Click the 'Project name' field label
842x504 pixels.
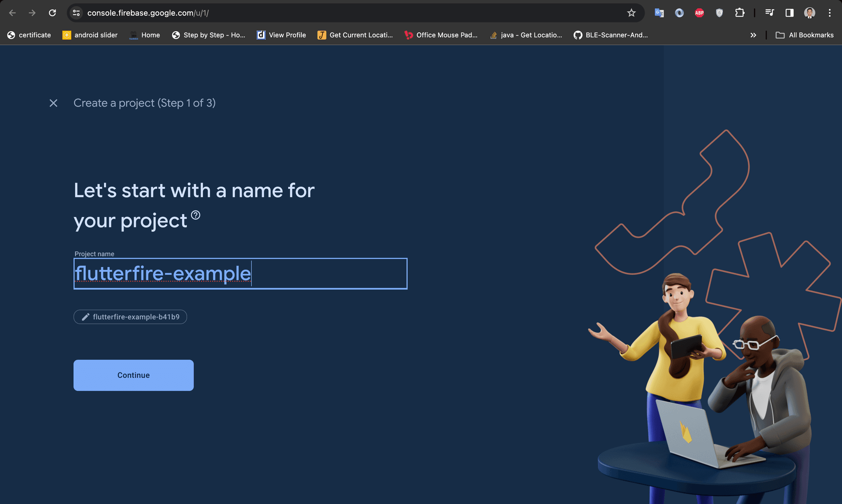point(95,254)
